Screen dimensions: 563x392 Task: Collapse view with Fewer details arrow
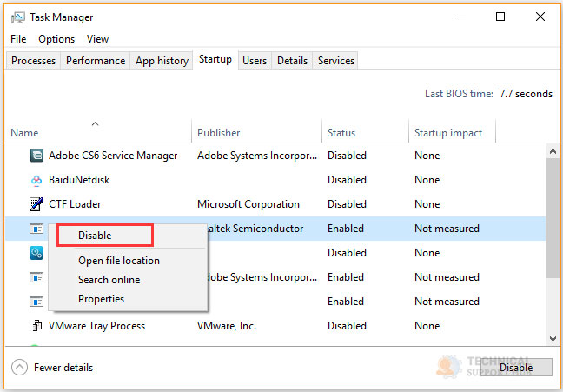[x=19, y=367]
